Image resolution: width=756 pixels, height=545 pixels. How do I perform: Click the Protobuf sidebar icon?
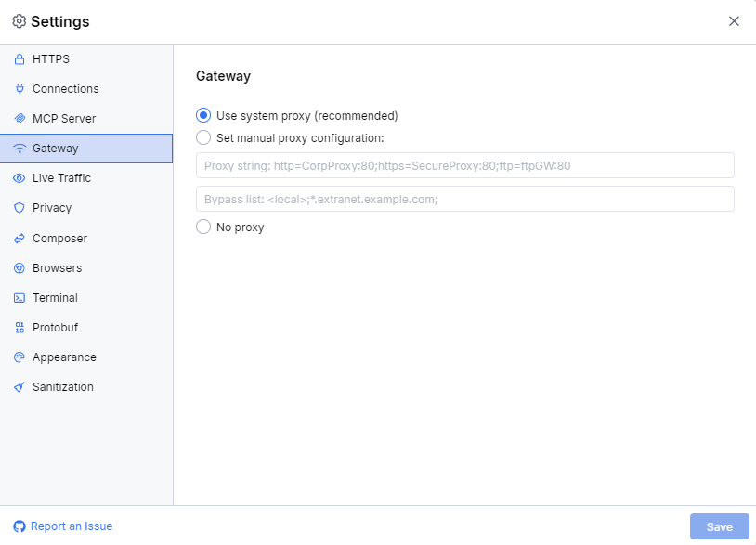19,327
